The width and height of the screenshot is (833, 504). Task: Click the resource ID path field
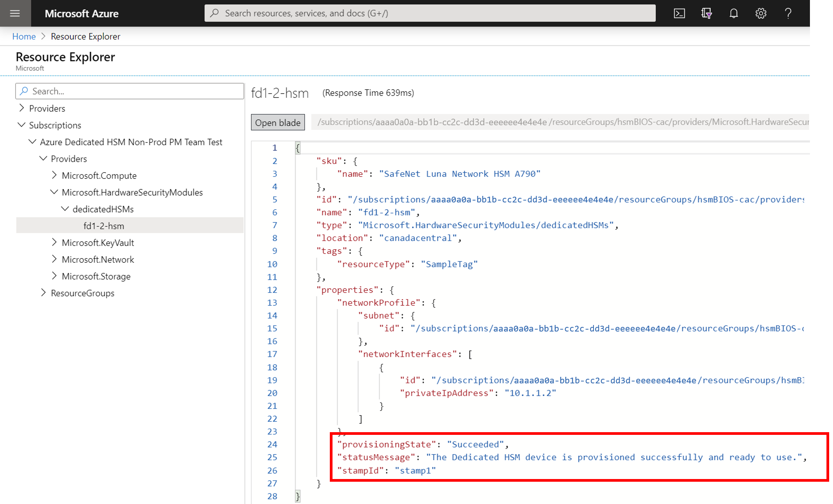(x=561, y=122)
